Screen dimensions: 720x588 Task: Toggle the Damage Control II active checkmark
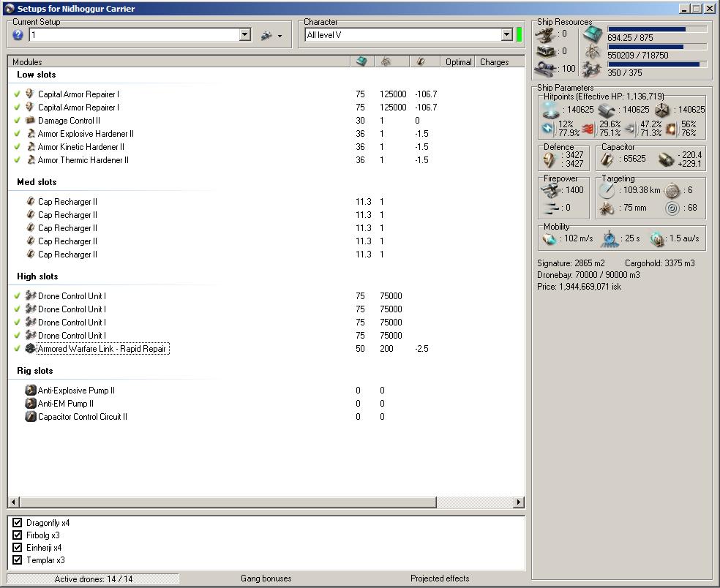click(18, 120)
